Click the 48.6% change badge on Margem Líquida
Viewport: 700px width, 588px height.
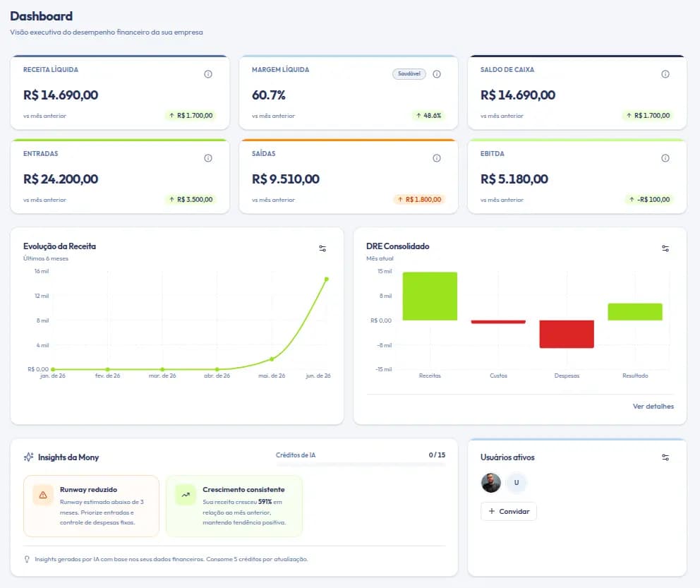pos(428,115)
